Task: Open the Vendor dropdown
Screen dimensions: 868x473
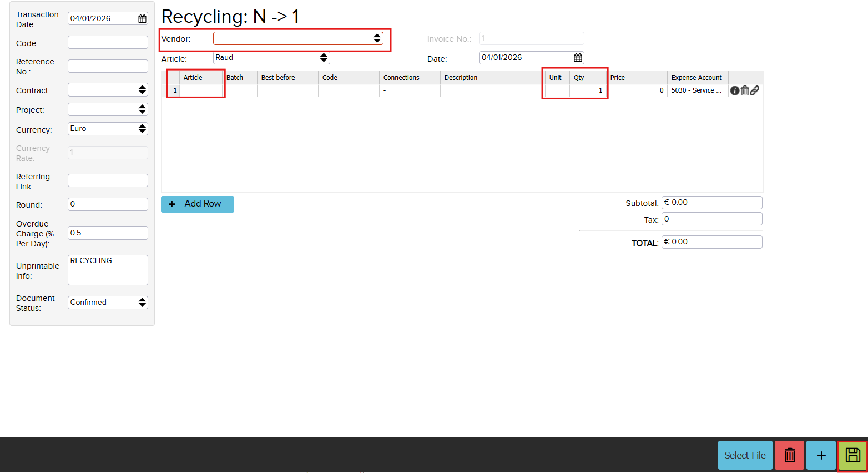Action: 298,38
